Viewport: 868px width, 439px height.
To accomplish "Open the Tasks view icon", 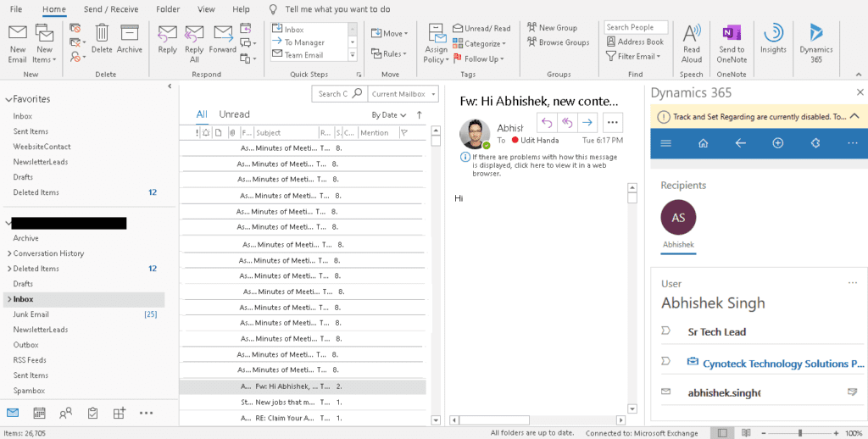I will tap(93, 413).
